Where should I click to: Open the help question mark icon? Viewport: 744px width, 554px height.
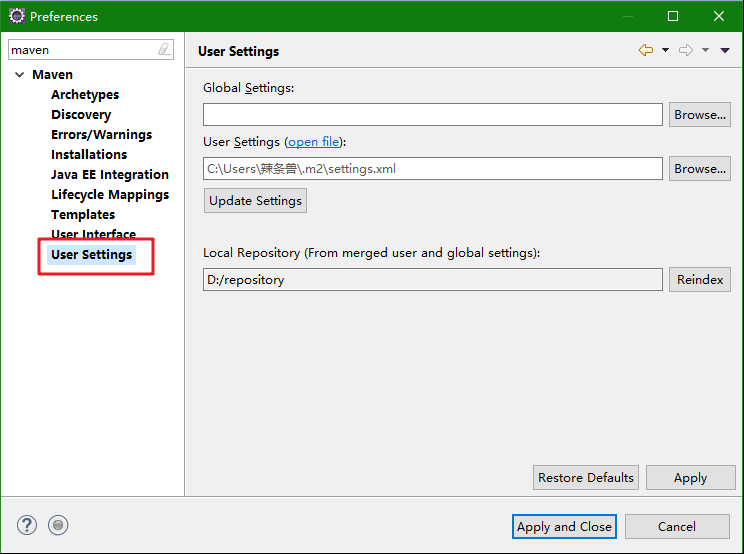tap(27, 525)
